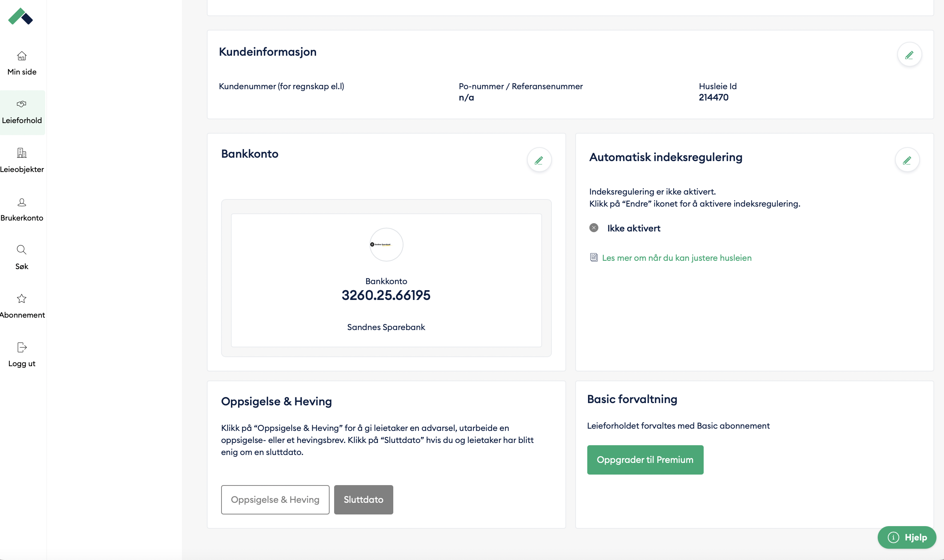This screenshot has width=944, height=560.
Task: Edit Bankkonto using pencil icon
Action: pos(539,160)
